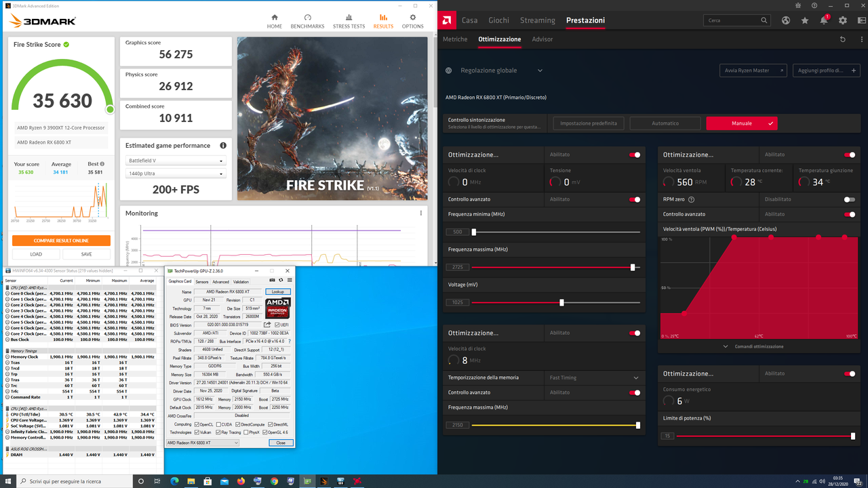Expand the Regolazione globale dropdown

pos(540,70)
